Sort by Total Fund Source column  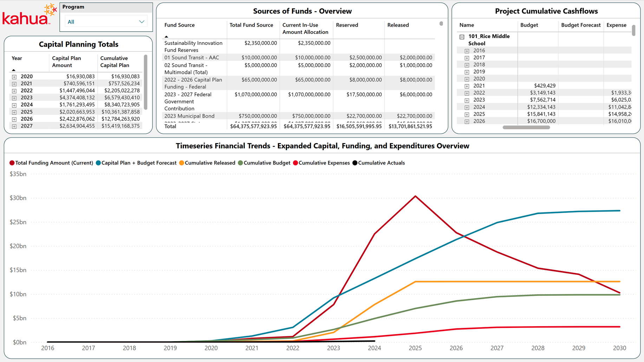point(251,25)
